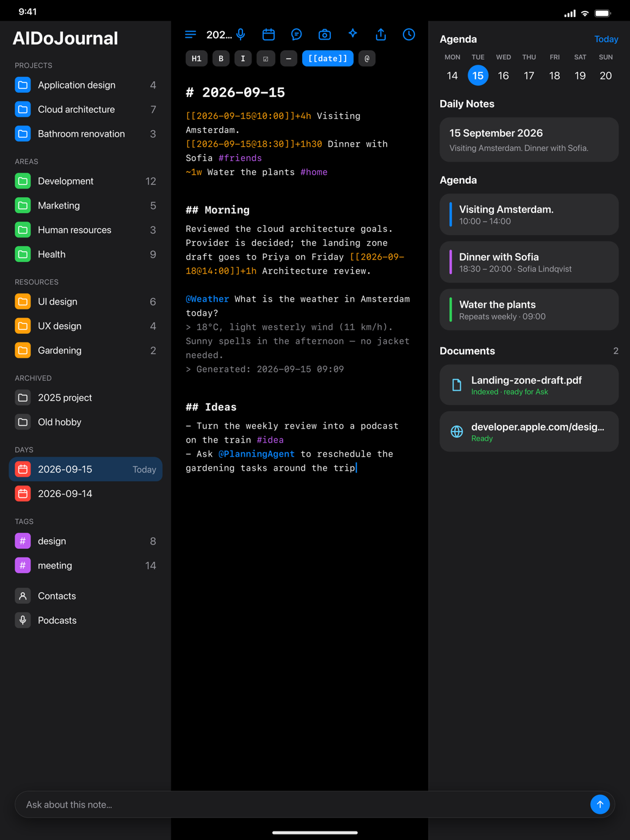
Task: Tap the camera icon in toolbar
Action: [325, 35]
